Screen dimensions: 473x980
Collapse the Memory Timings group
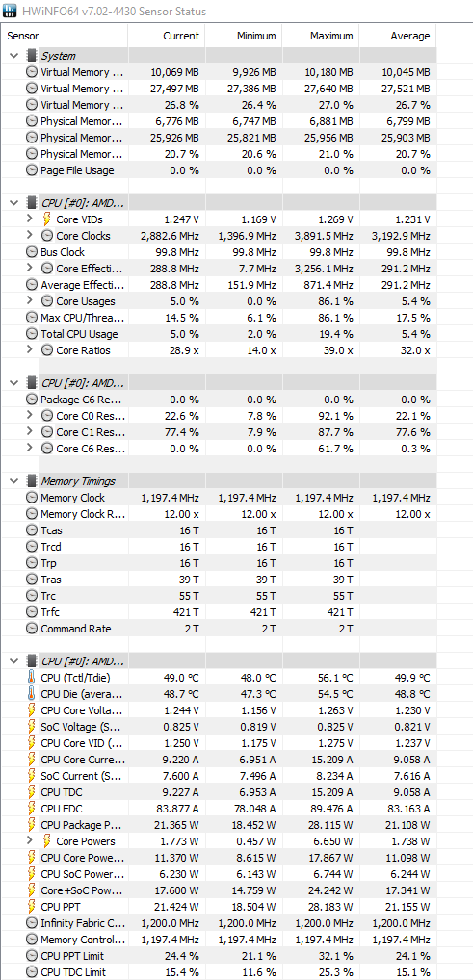[x=13, y=481]
